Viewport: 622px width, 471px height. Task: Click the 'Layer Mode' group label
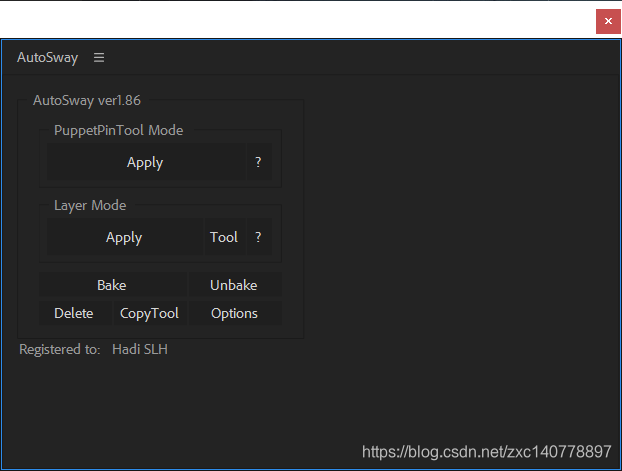(90, 206)
